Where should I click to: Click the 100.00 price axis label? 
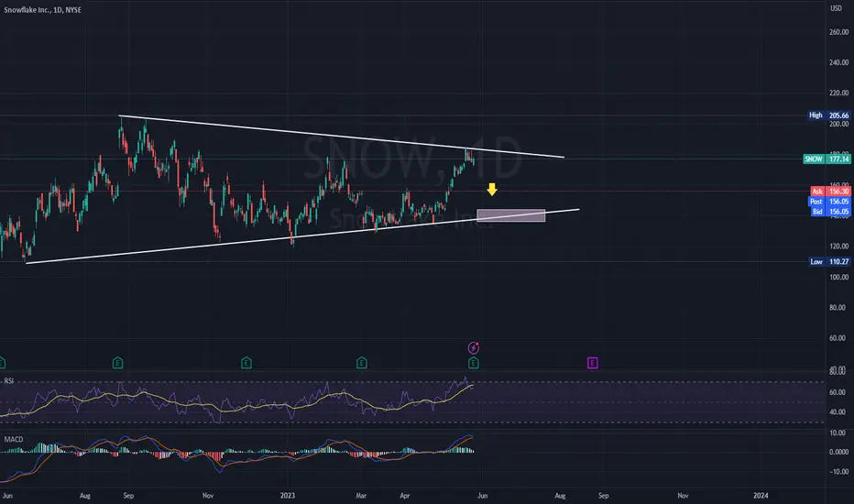838,277
